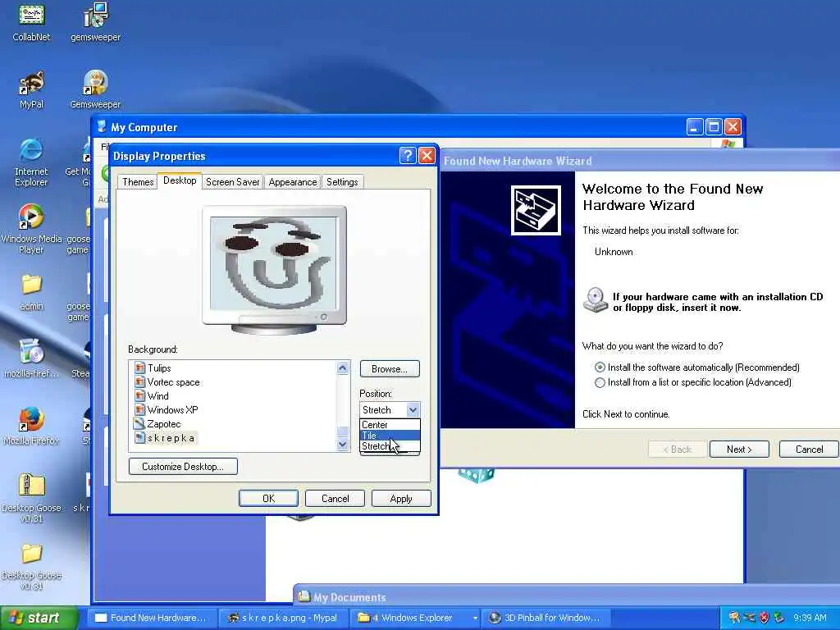The image size is (840, 630).
Task: Choose Center in Position list
Action: pyautogui.click(x=390, y=425)
